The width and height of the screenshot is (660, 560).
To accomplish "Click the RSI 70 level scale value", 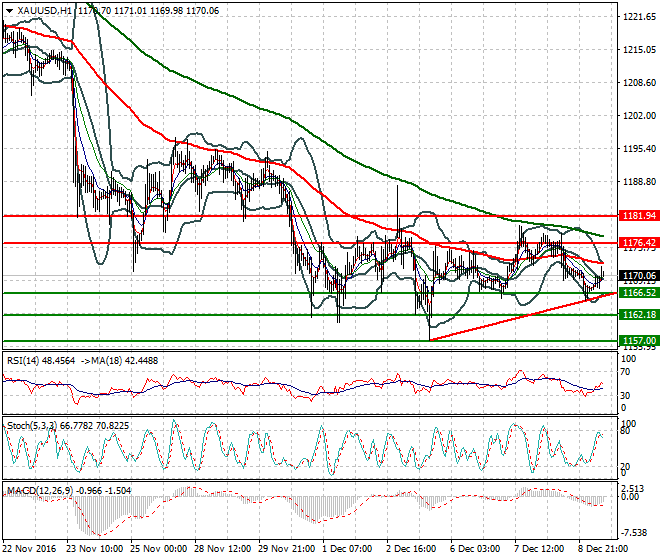I will [625, 372].
